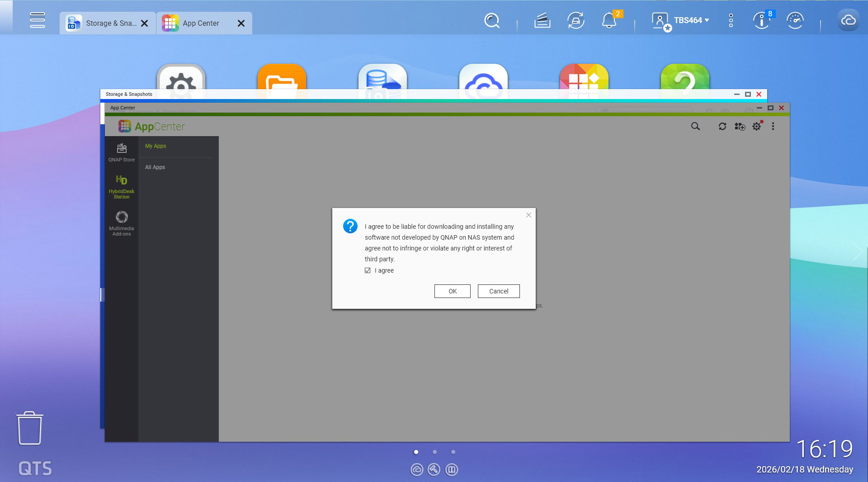Viewport: 868px width, 482px height.
Task: Uncheck the I agree checkbox
Action: pos(368,270)
